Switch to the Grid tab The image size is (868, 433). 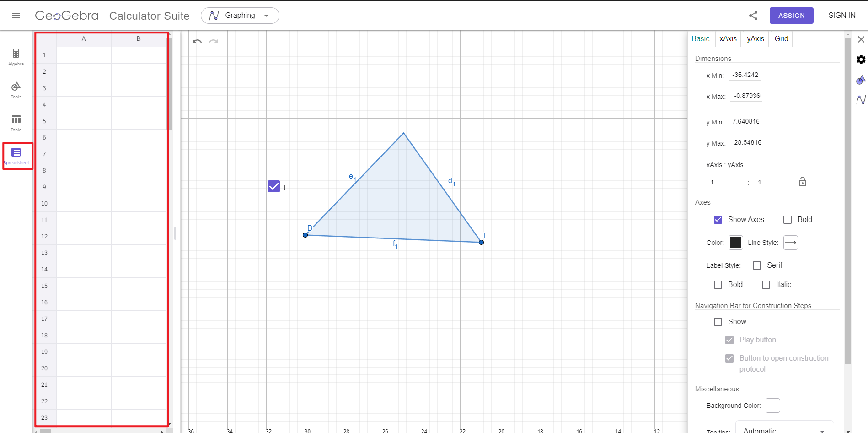click(781, 39)
